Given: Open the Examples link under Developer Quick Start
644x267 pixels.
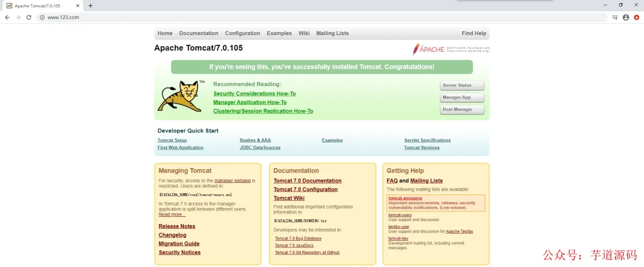Looking at the screenshot, I should [332, 140].
